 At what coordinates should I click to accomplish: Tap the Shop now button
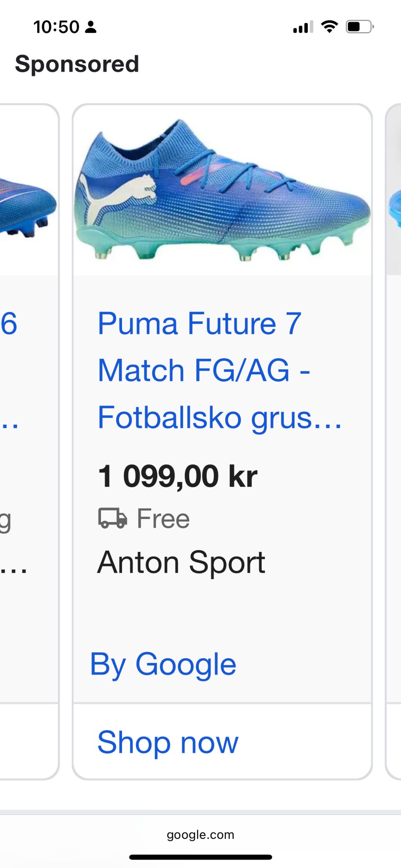pyautogui.click(x=168, y=742)
